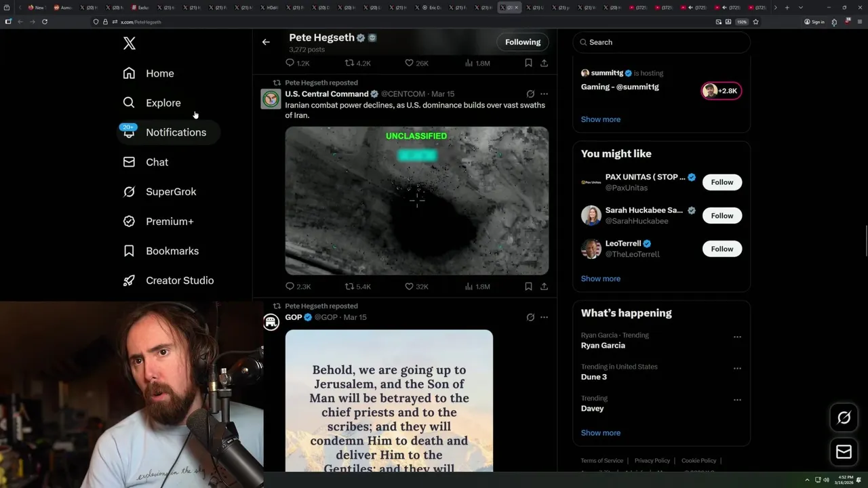This screenshot has width=868, height=488.
Task: Show more under live hosting section
Action: click(600, 119)
